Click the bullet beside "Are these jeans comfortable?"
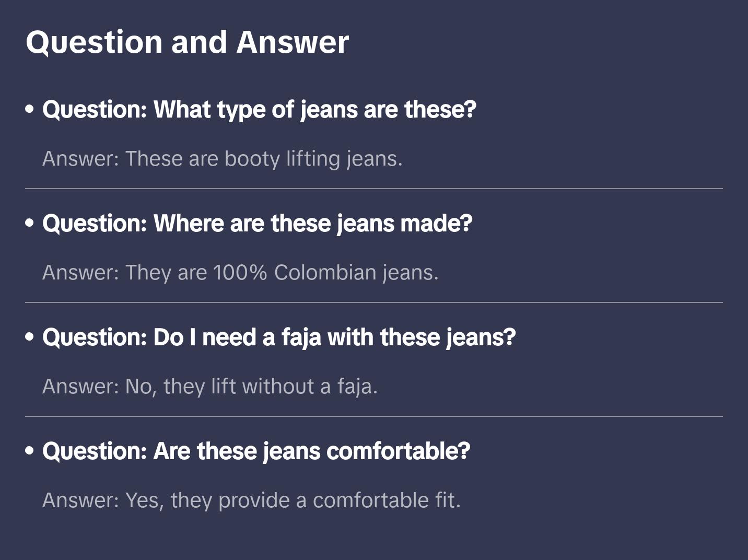The width and height of the screenshot is (748, 560). tap(30, 451)
